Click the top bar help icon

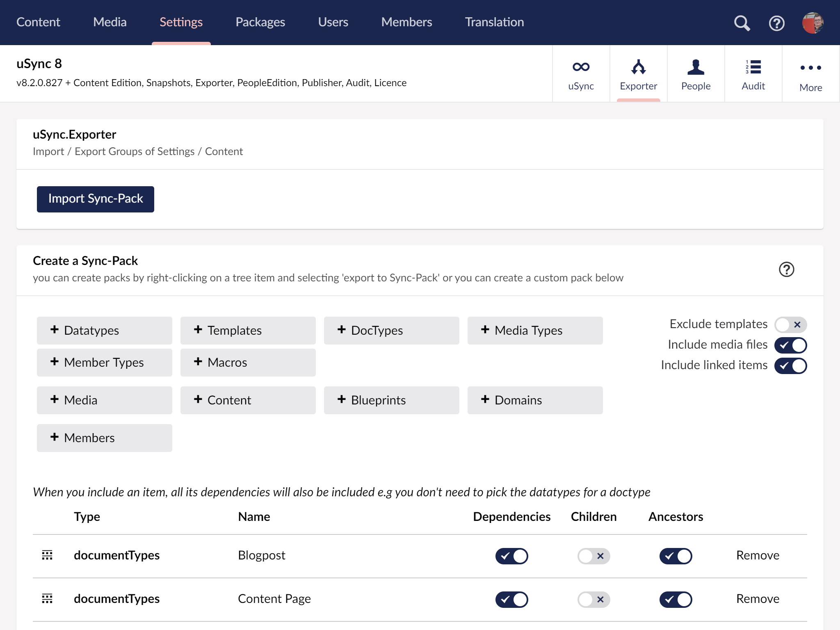coord(776,23)
